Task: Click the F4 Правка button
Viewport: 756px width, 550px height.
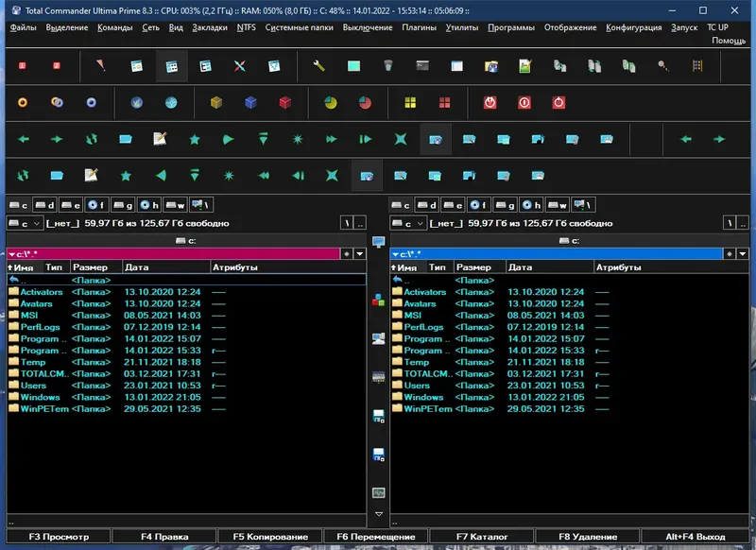Action: [164, 537]
